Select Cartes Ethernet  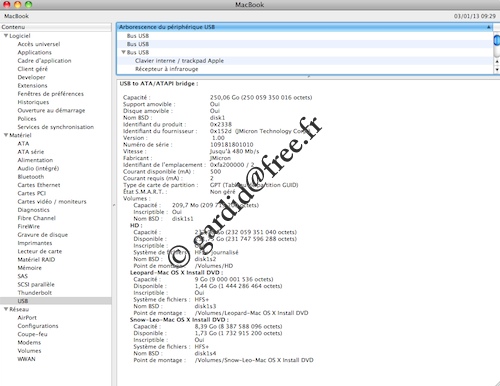[39, 185]
